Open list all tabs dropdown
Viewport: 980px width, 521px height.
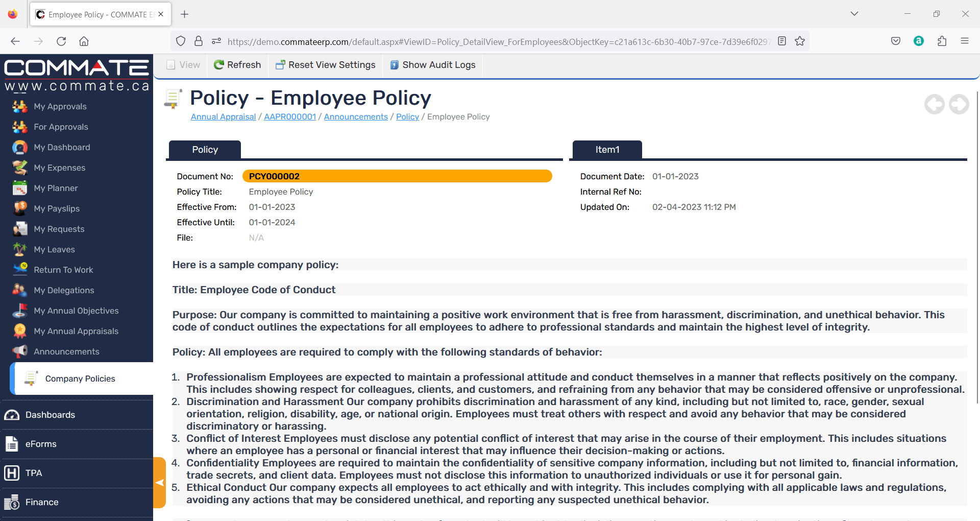click(x=854, y=14)
